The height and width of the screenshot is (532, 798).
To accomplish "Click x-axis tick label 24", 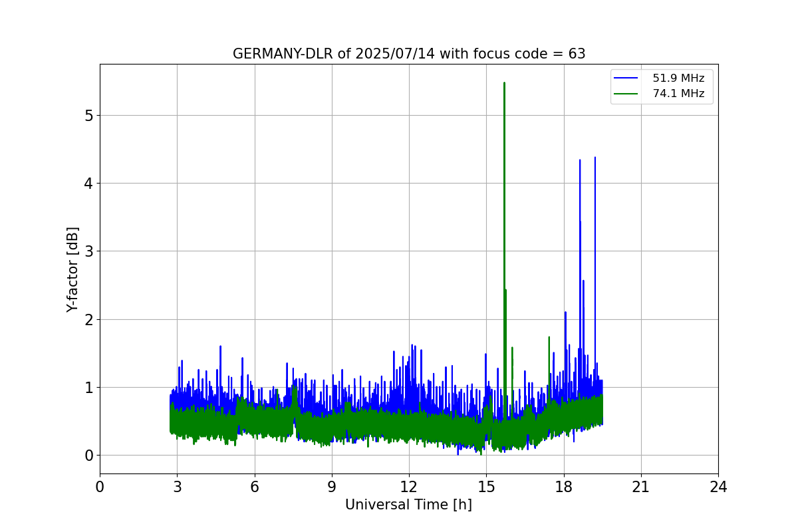I will click(x=718, y=487).
